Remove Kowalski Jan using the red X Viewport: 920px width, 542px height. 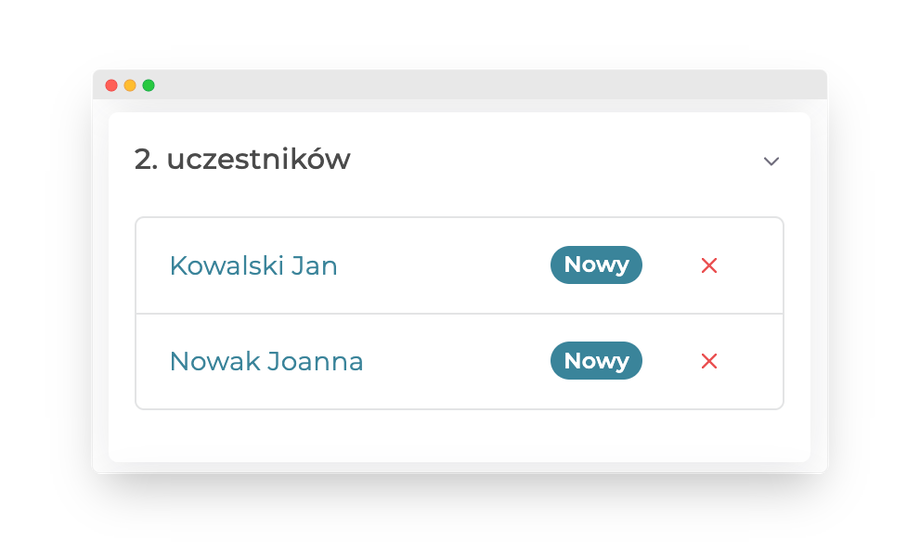[x=709, y=265]
